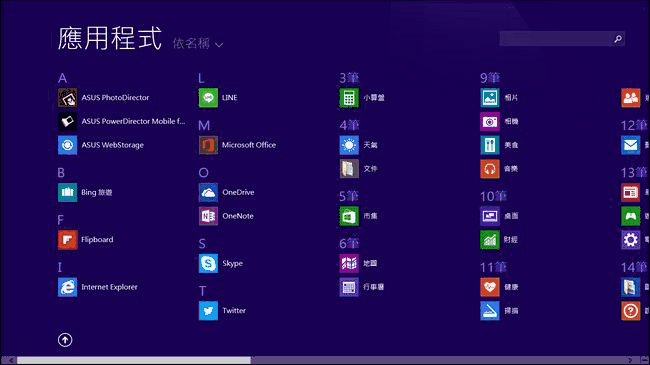Launch ASUS PowerDirector Mobile app

pos(121,121)
